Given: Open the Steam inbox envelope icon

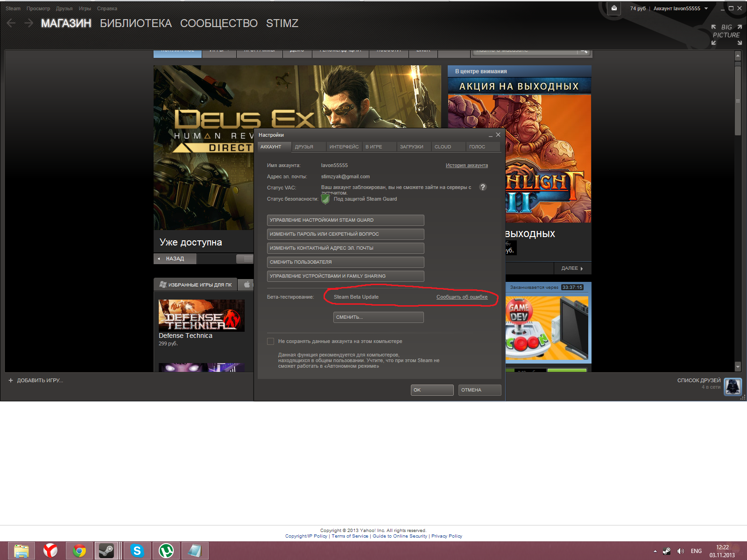Looking at the screenshot, I should click(614, 8).
